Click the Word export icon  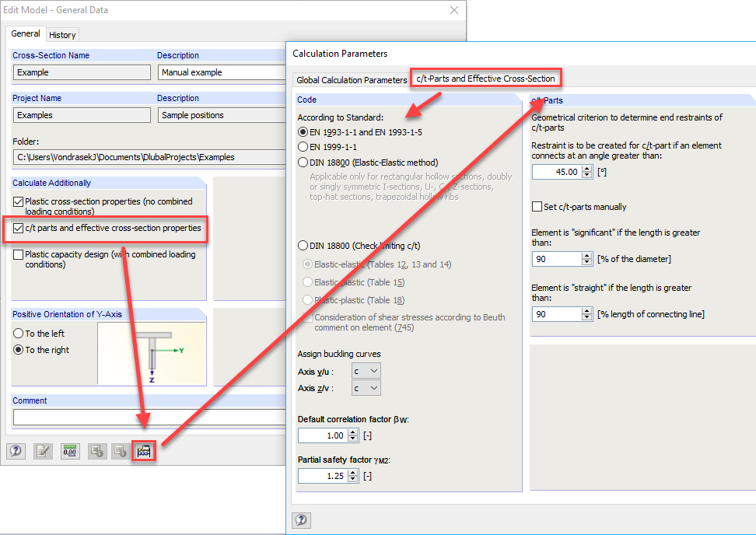121,451
